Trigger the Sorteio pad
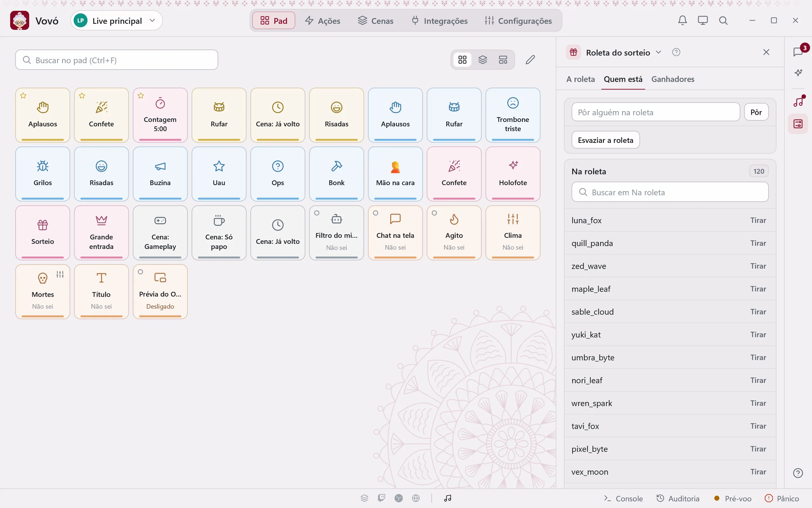This screenshot has width=812, height=508. tap(43, 232)
